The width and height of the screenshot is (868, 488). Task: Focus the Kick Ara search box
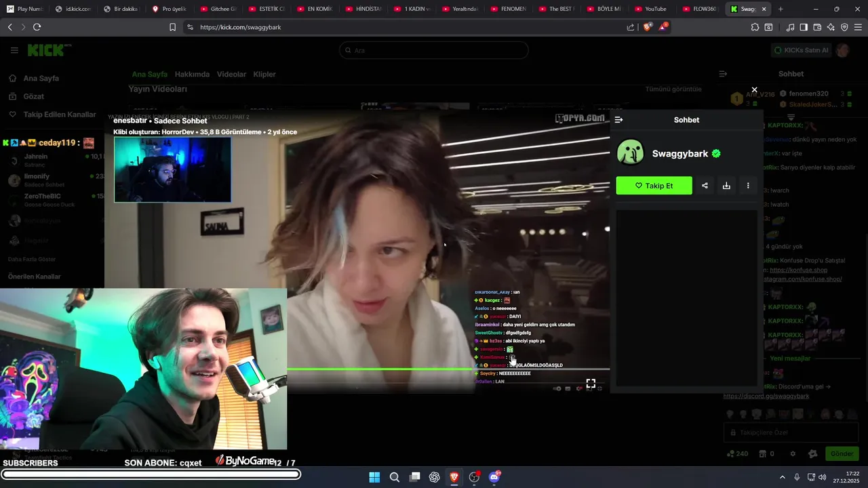click(x=434, y=50)
